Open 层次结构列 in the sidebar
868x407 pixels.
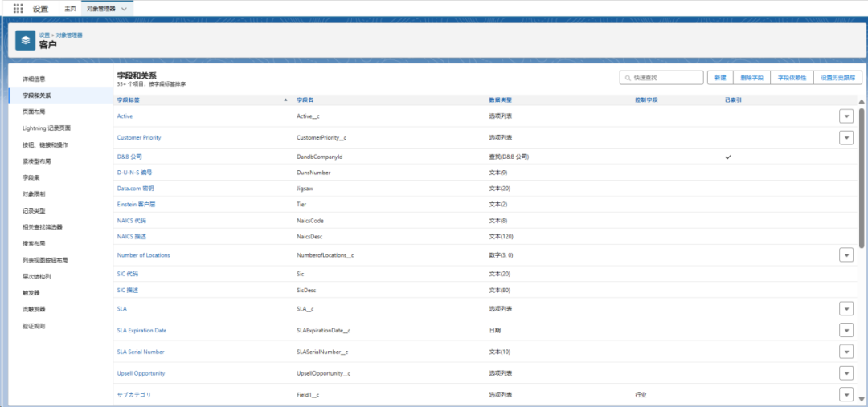click(36, 276)
